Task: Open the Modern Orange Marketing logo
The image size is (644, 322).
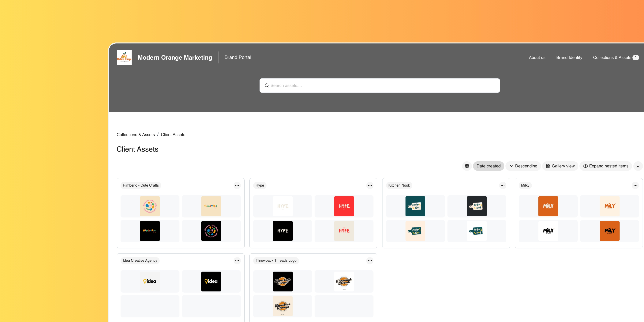Action: (x=124, y=57)
